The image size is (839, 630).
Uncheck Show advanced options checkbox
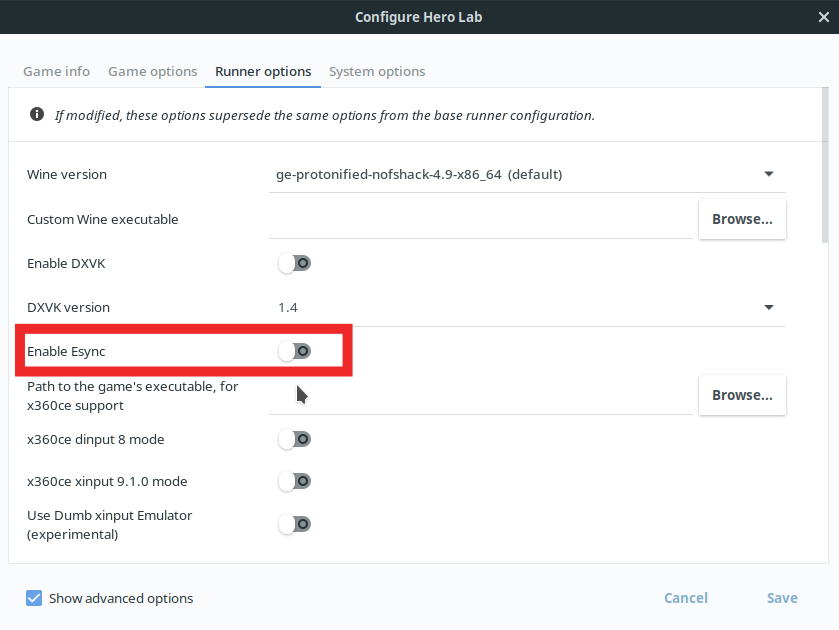34,598
